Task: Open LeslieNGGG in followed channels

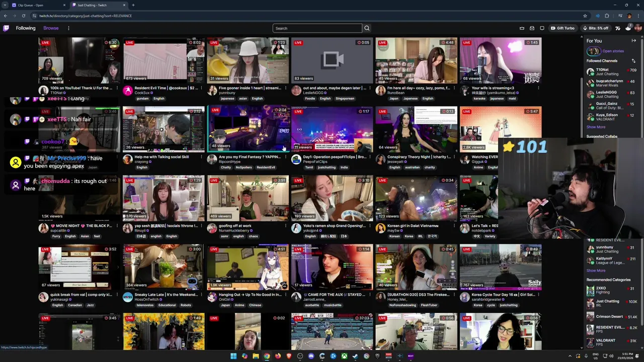Action: point(611,94)
